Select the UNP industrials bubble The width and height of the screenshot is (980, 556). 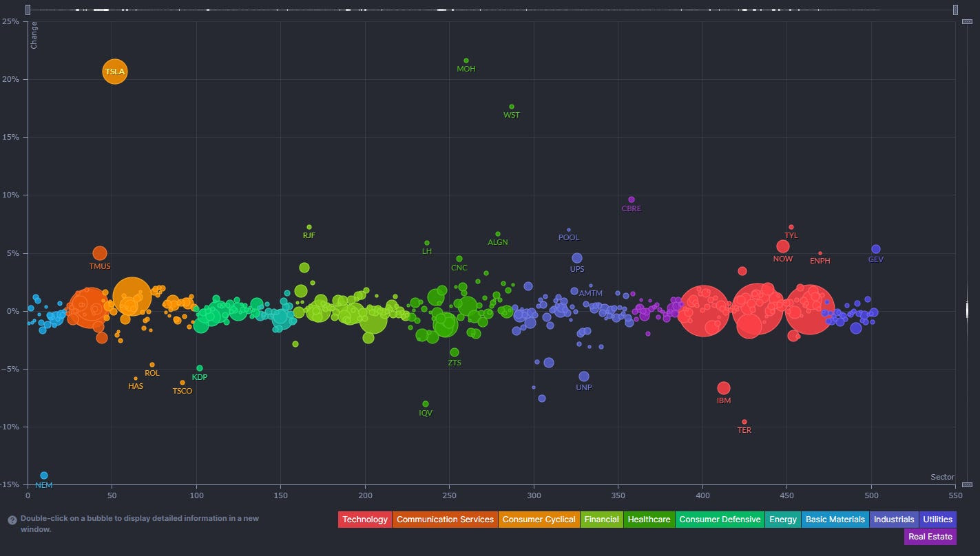584,376
